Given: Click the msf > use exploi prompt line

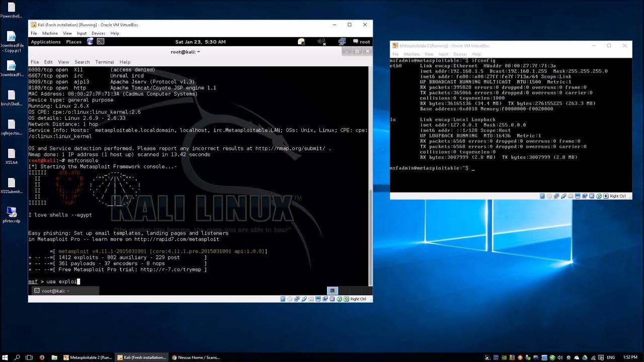Looking at the screenshot, I should [x=54, y=282].
